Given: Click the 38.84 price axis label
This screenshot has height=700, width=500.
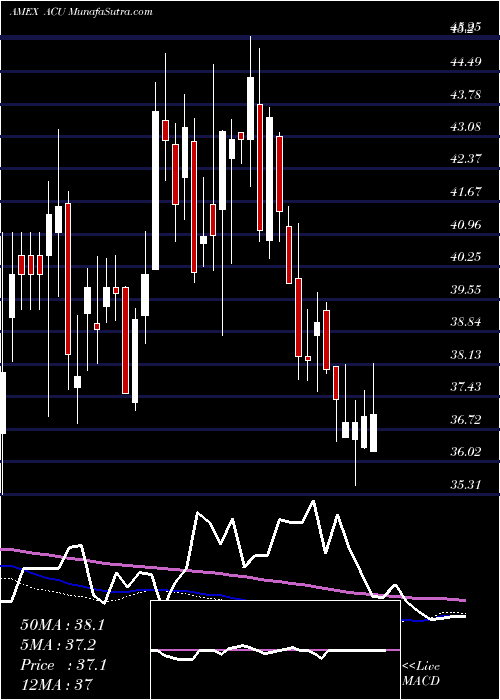Looking at the screenshot, I should click(466, 322).
